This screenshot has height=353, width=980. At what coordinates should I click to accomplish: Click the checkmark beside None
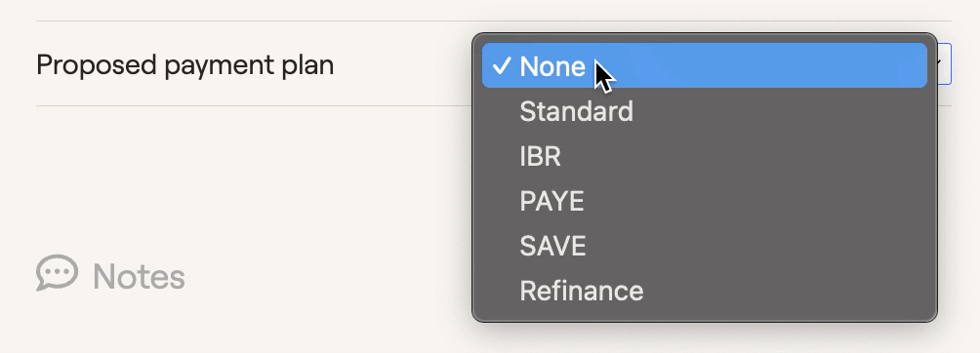coord(502,65)
